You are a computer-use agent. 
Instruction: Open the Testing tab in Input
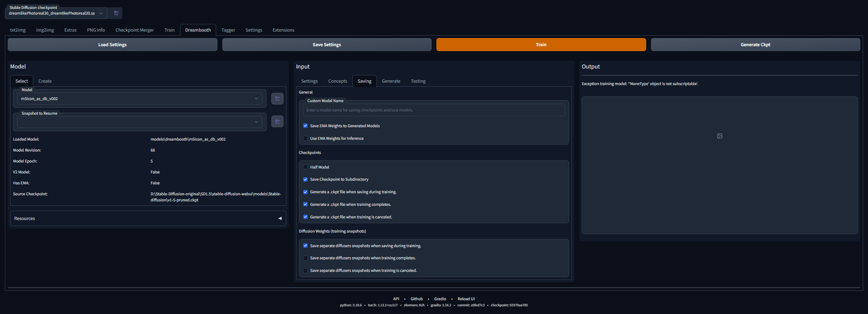coord(418,81)
